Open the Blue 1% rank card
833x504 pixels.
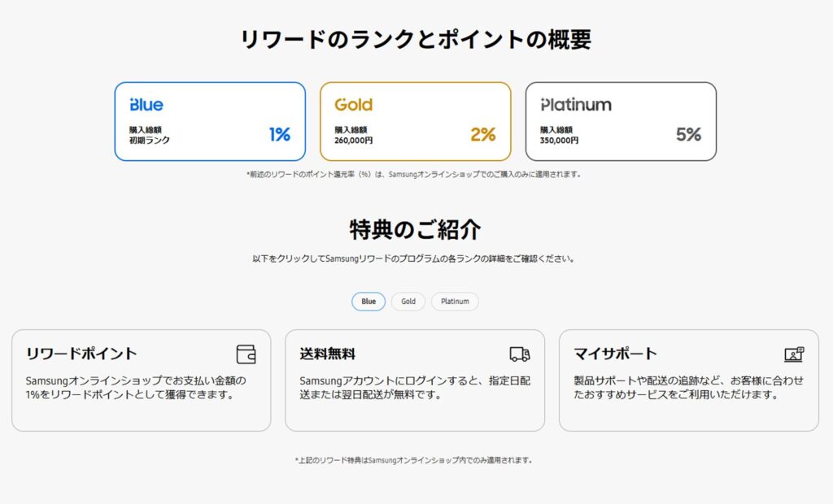coord(210,122)
